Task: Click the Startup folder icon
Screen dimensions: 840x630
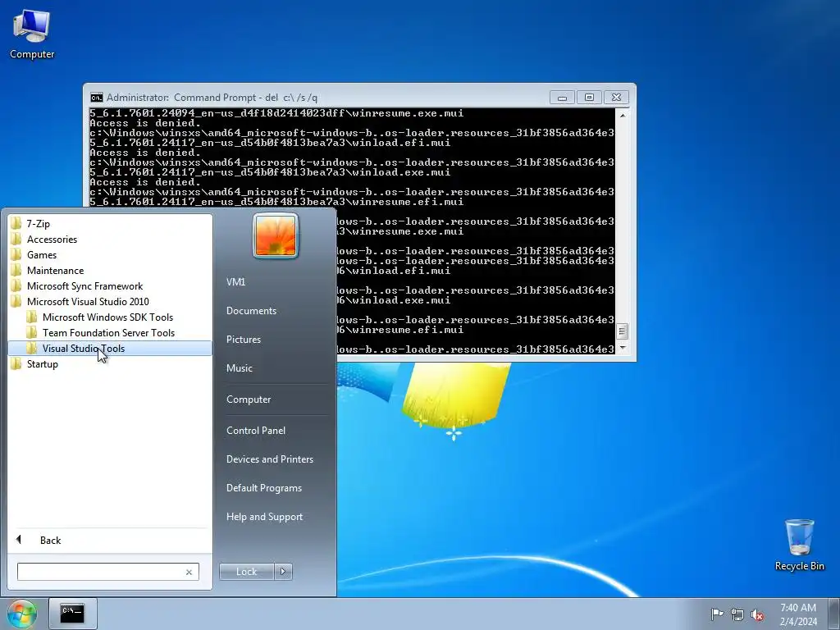Action: click(16, 363)
